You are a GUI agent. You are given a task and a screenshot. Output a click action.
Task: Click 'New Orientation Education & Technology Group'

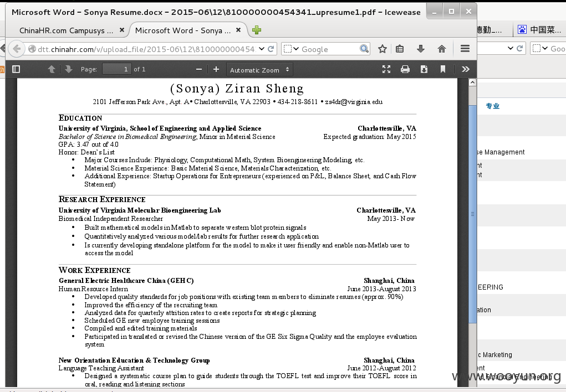click(x=134, y=360)
